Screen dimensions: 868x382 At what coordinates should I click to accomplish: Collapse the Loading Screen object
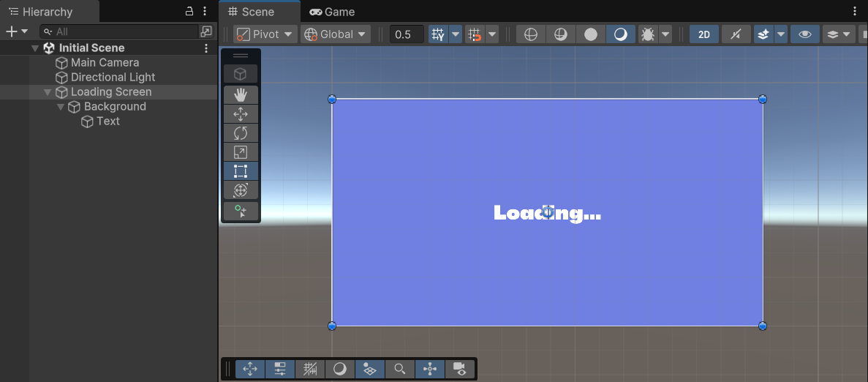click(x=48, y=92)
